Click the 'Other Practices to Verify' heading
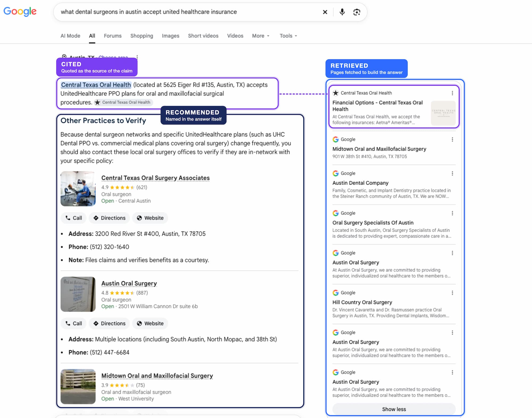 point(103,121)
